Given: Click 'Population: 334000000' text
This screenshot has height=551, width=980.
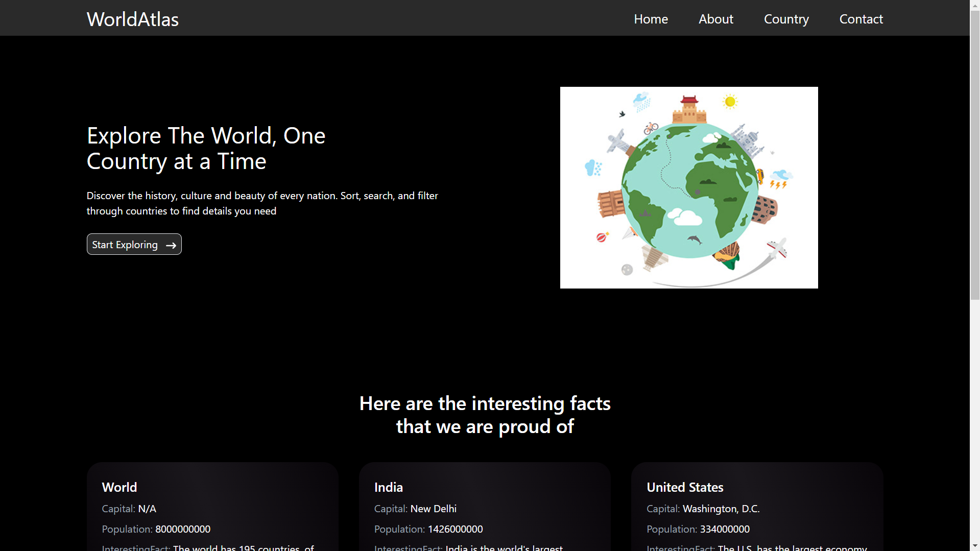Looking at the screenshot, I should 698,529.
